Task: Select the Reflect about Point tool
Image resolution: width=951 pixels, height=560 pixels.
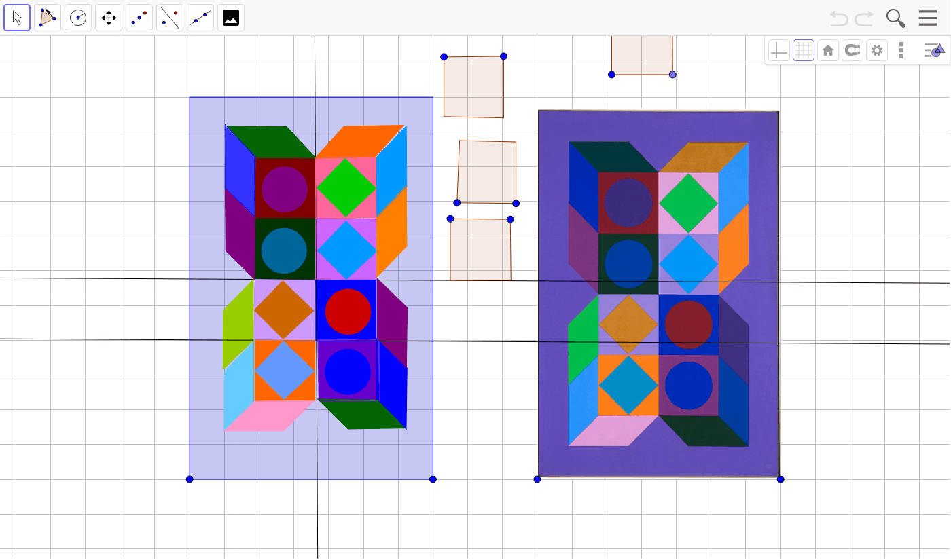Action: [139, 18]
